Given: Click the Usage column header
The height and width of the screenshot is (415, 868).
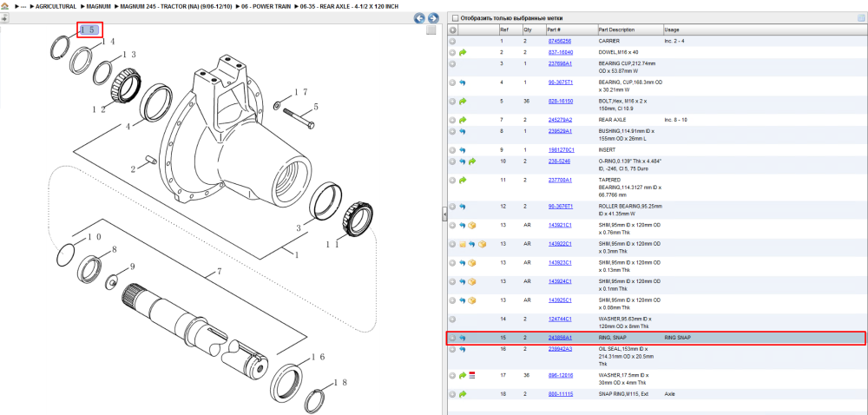Looking at the screenshot, I should [672, 30].
